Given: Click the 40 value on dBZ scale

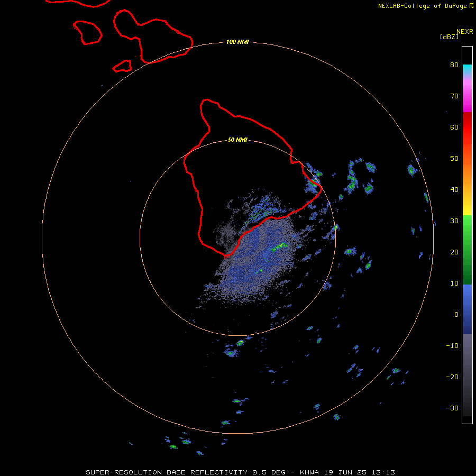Looking at the screenshot, I should pos(454,190).
